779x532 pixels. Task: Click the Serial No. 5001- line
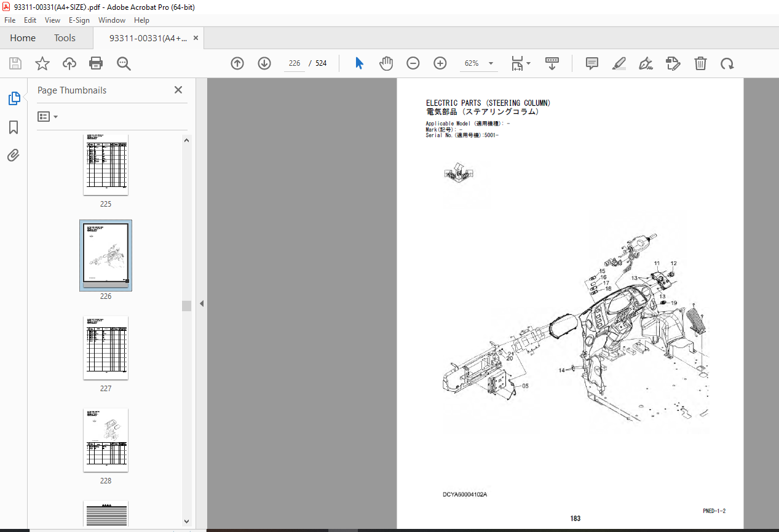(462, 135)
